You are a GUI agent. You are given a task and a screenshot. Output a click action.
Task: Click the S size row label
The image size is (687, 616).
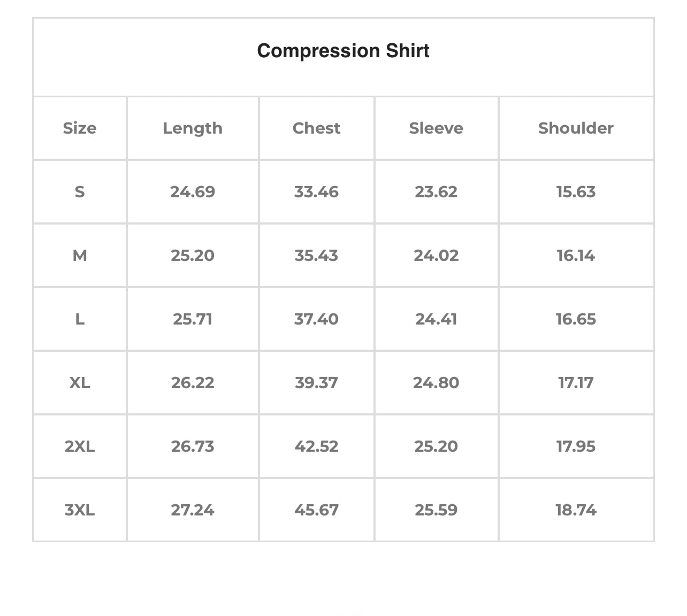tap(80, 192)
